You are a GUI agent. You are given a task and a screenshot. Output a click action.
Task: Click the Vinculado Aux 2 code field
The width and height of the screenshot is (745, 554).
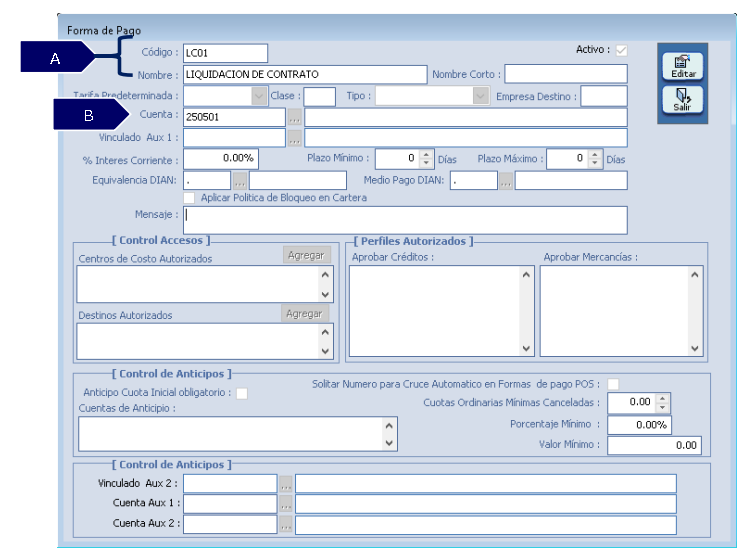[x=230, y=484]
